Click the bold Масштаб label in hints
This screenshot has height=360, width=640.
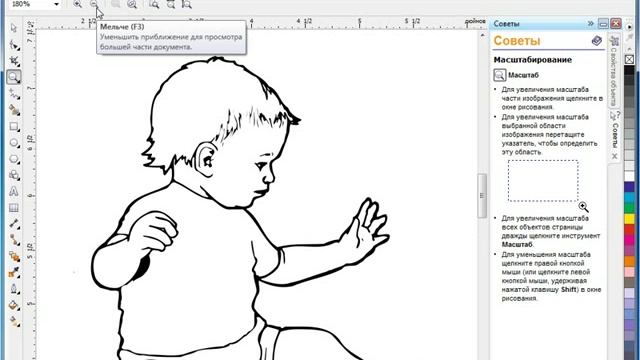click(524, 75)
